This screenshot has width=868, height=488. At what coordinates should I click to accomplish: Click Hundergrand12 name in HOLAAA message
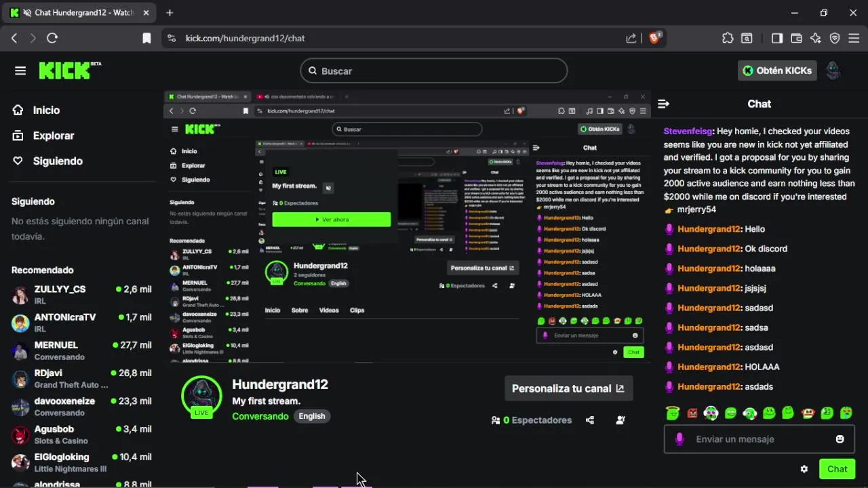point(709,367)
